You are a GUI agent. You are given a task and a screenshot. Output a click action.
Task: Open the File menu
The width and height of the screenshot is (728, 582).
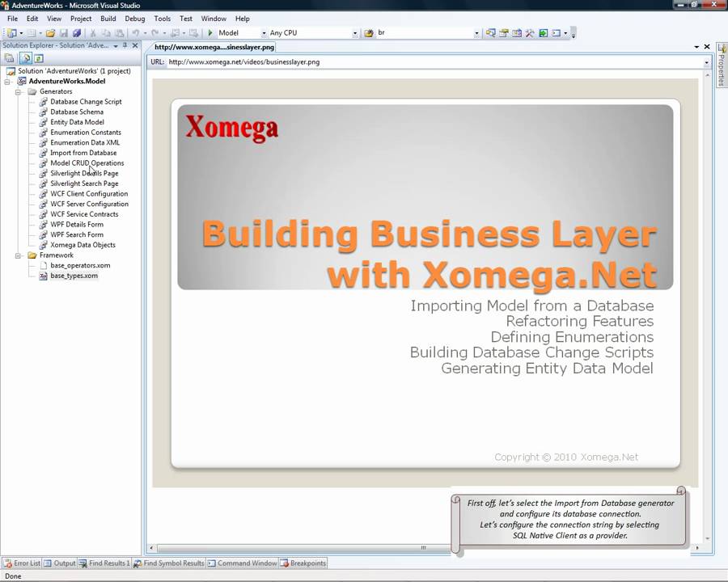(12, 19)
